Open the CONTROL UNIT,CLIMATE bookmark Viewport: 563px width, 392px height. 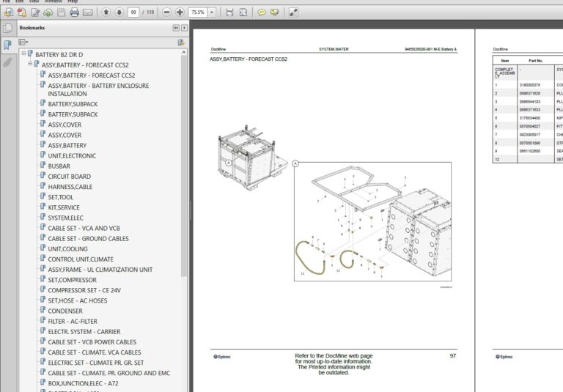coord(81,259)
